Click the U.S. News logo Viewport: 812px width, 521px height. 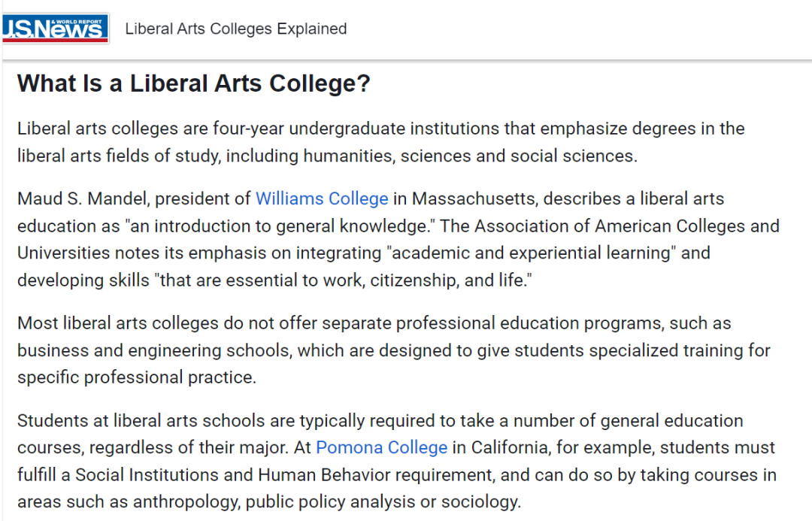[x=56, y=29]
